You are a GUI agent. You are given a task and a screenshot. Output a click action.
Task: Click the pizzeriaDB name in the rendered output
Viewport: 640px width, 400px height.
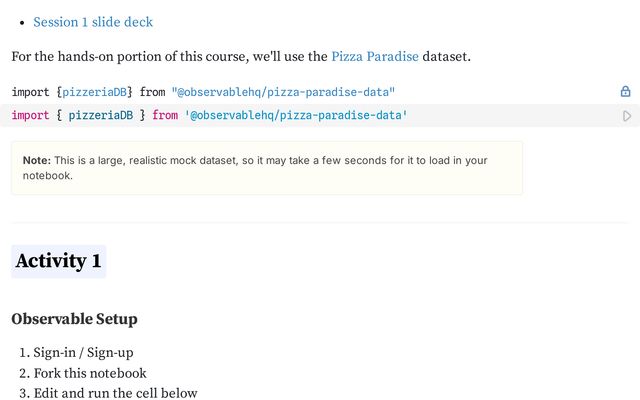pos(94,92)
